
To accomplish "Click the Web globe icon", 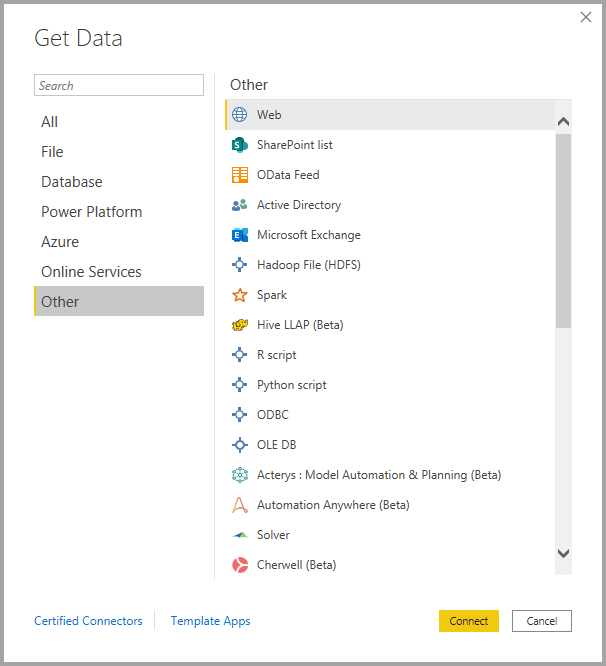I will pos(240,115).
